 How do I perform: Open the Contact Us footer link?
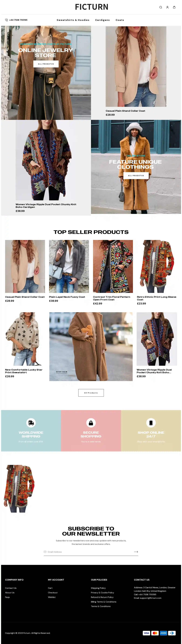[x=11, y=588]
